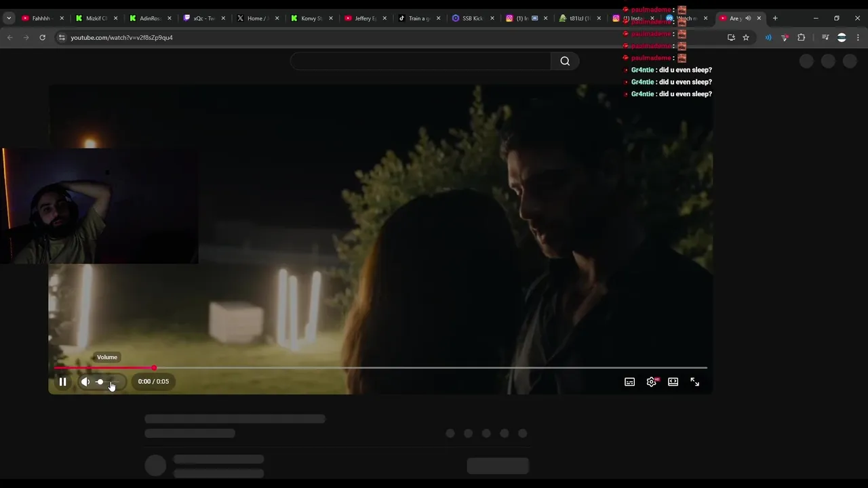The image size is (868, 488).
Task: Go back to previous page
Action: (9, 37)
